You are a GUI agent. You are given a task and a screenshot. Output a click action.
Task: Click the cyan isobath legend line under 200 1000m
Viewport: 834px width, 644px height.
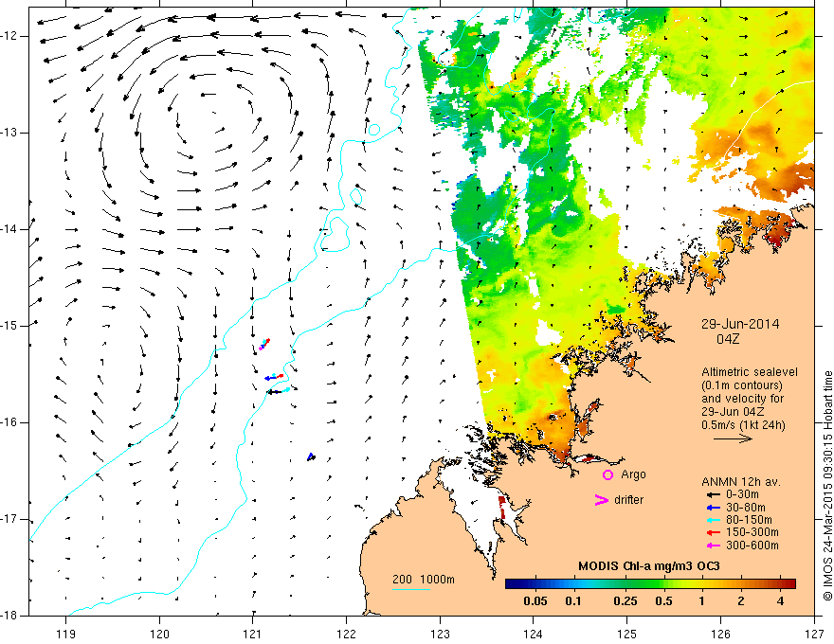411,589
